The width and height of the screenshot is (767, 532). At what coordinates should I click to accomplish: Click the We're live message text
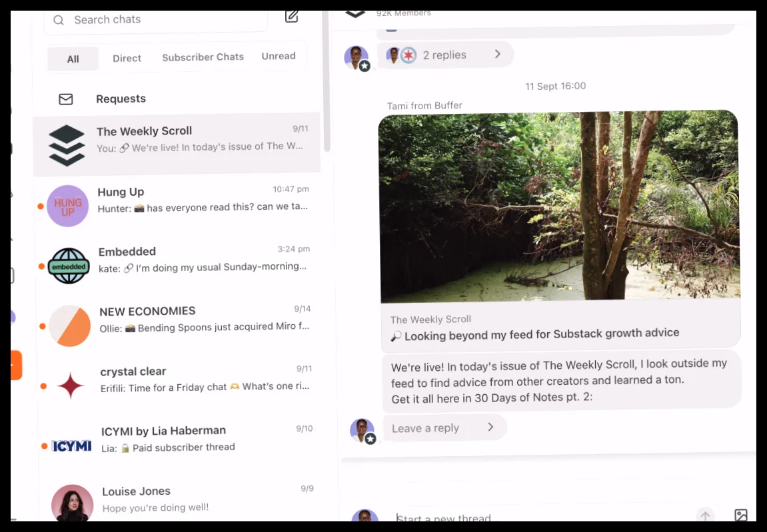[560, 381]
